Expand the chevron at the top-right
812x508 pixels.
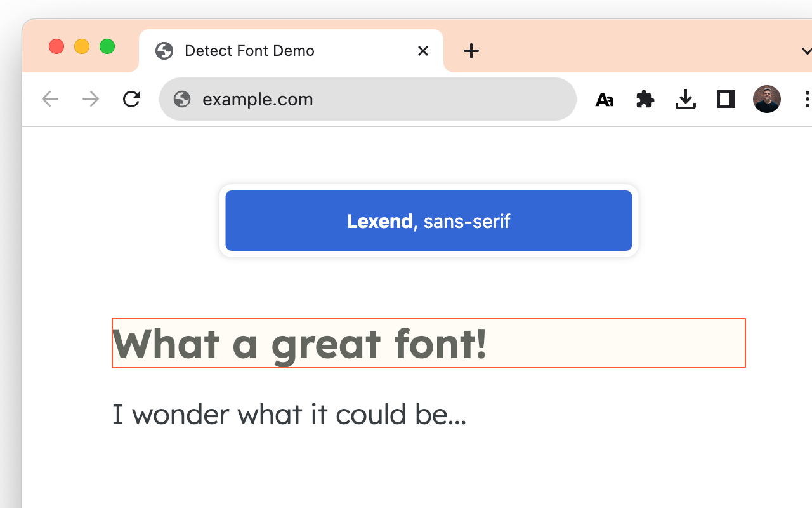pyautogui.click(x=806, y=51)
